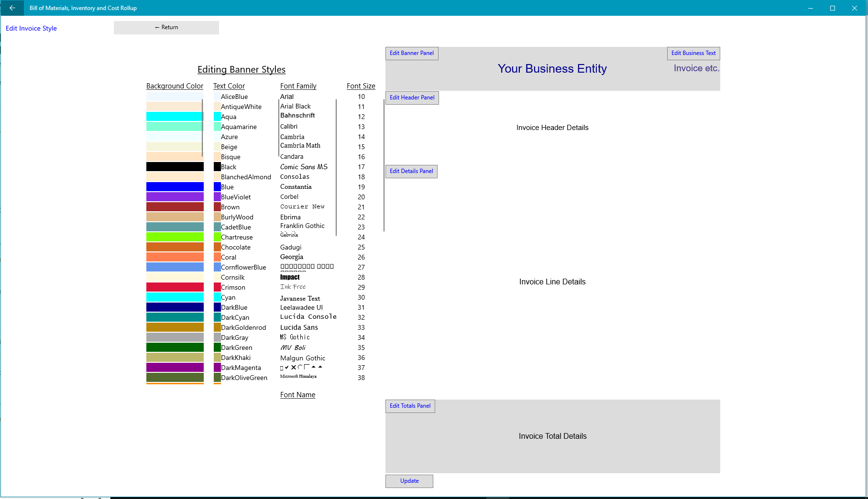Select text color Black

(x=229, y=167)
